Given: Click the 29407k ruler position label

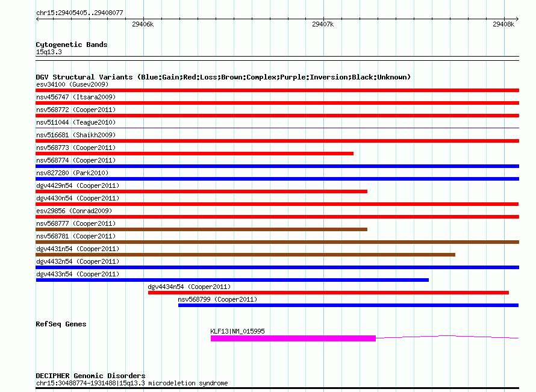Looking at the screenshot, I should click(323, 24).
